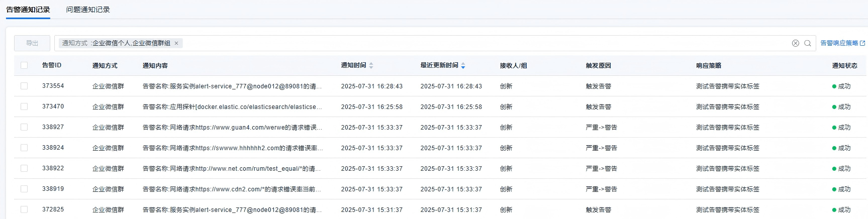Click the green status dot for alert 373554
The image size is (868, 219).
click(x=834, y=86)
